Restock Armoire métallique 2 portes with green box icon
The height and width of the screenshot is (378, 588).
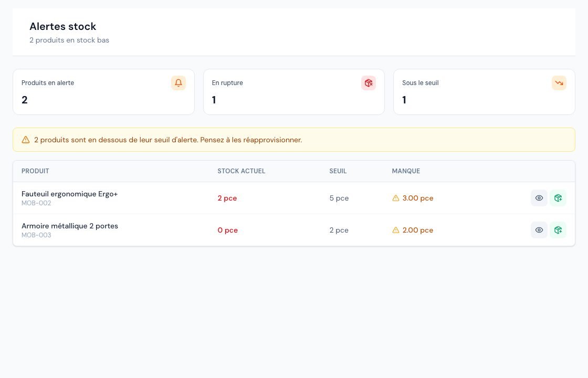pyautogui.click(x=558, y=230)
